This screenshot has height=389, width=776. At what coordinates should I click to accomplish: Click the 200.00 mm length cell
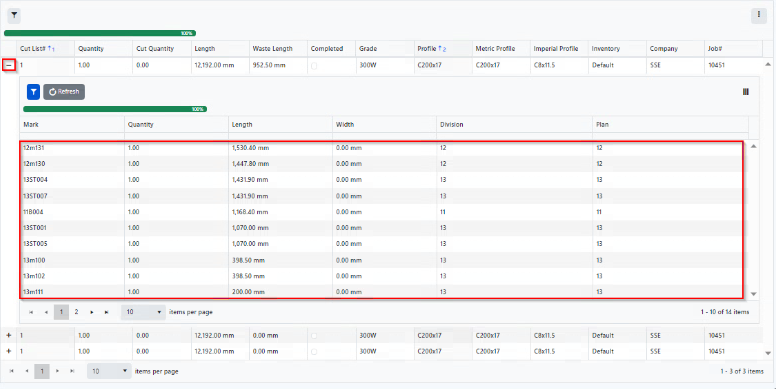click(x=280, y=292)
